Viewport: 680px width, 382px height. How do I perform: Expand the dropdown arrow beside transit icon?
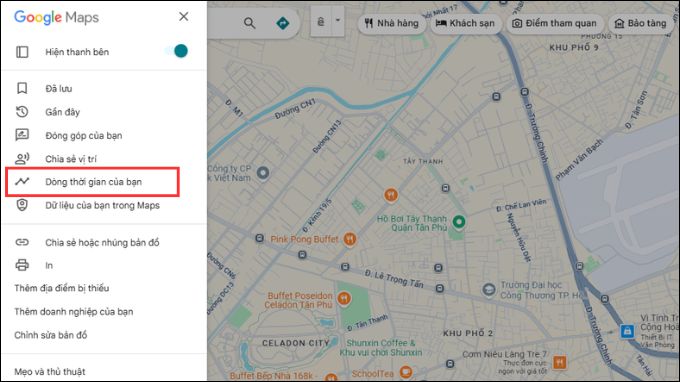[338, 21]
